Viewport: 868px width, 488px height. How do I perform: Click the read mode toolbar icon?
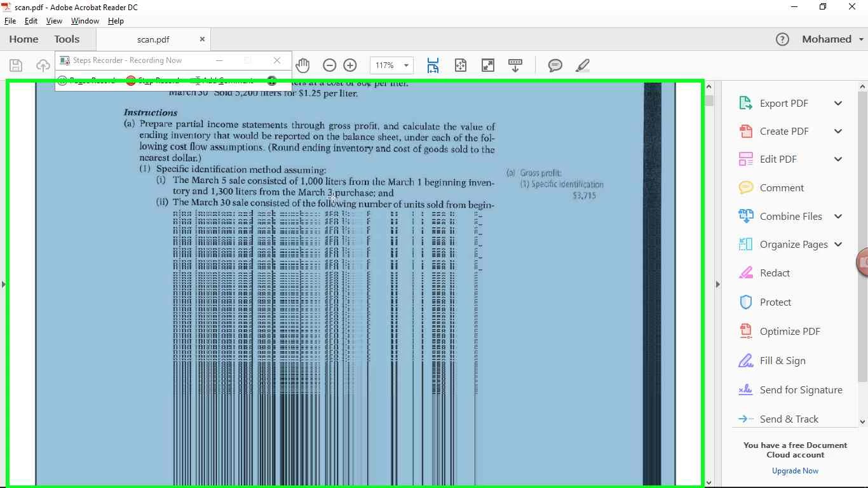pos(515,65)
